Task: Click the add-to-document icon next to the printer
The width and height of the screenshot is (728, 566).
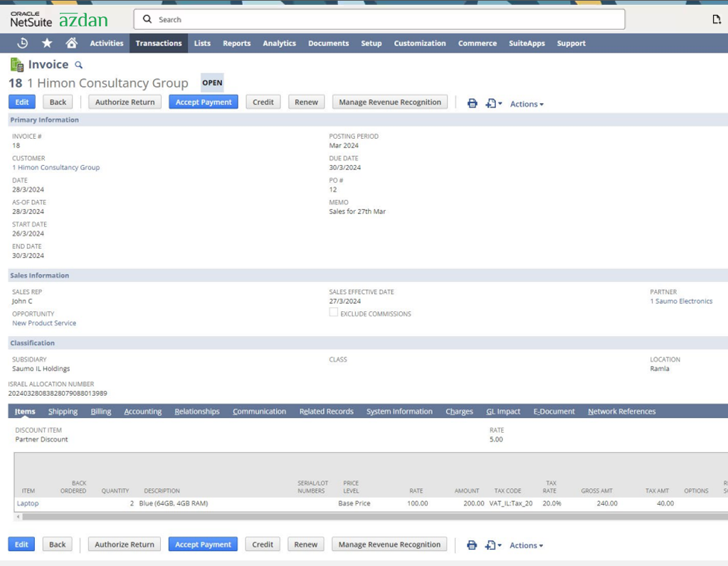Action: (491, 104)
